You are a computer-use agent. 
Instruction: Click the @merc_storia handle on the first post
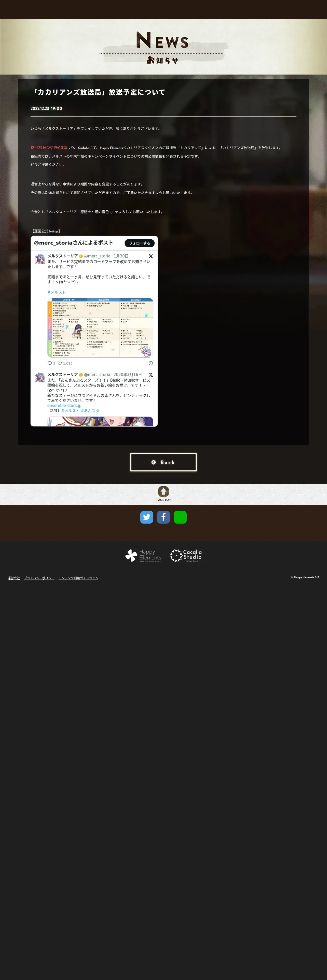pyautogui.click(x=97, y=256)
